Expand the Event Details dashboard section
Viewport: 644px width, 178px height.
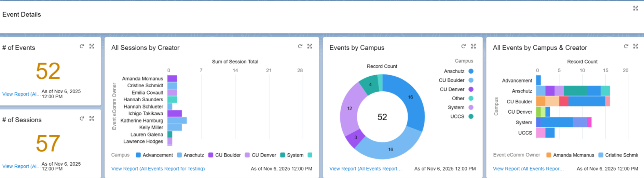pyautogui.click(x=635, y=8)
